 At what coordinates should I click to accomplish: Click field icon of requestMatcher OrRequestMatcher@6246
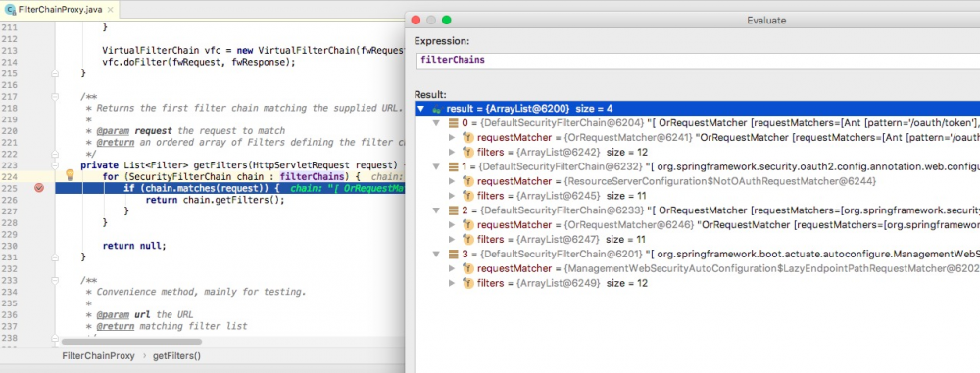tap(467, 225)
